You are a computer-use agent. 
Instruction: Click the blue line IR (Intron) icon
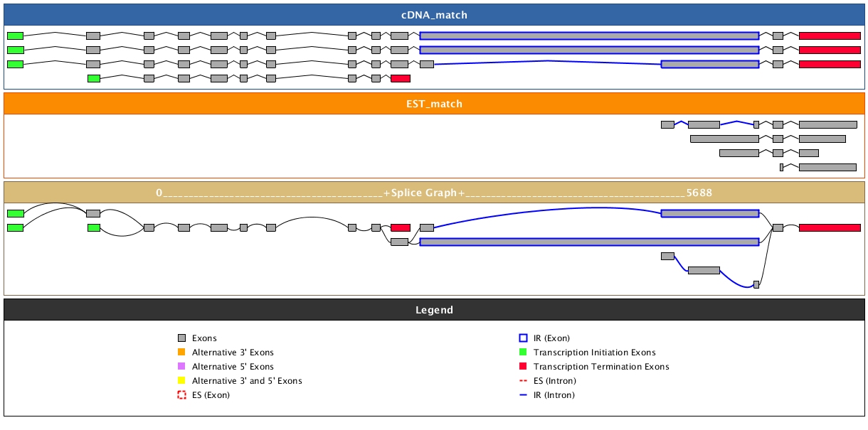[523, 395]
